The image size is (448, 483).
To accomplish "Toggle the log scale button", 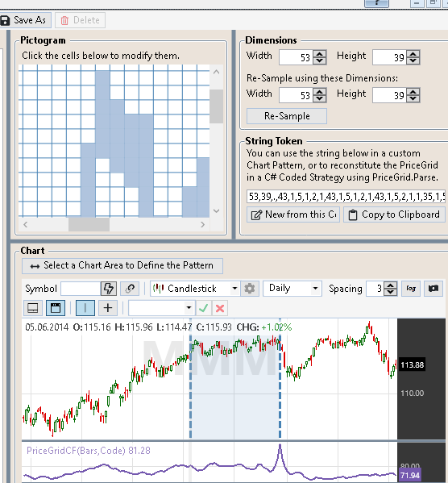I will [411, 289].
